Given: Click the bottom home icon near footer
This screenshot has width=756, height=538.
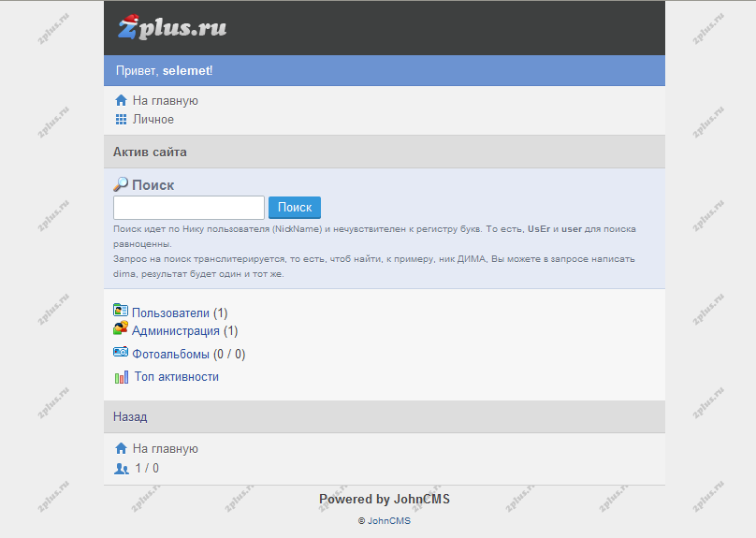Looking at the screenshot, I should pyautogui.click(x=121, y=448).
